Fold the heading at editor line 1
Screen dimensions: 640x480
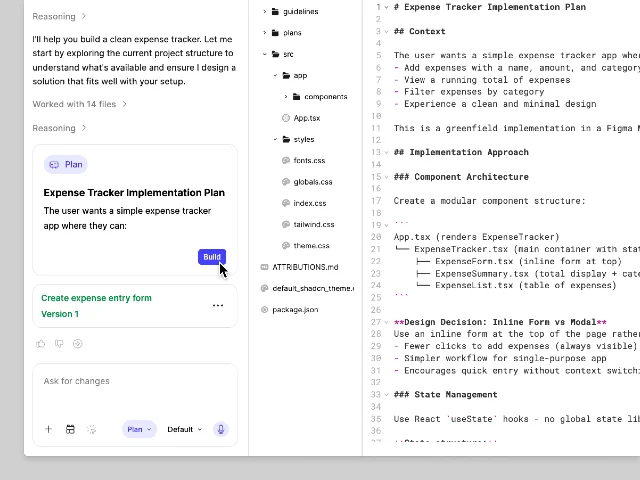point(386,7)
